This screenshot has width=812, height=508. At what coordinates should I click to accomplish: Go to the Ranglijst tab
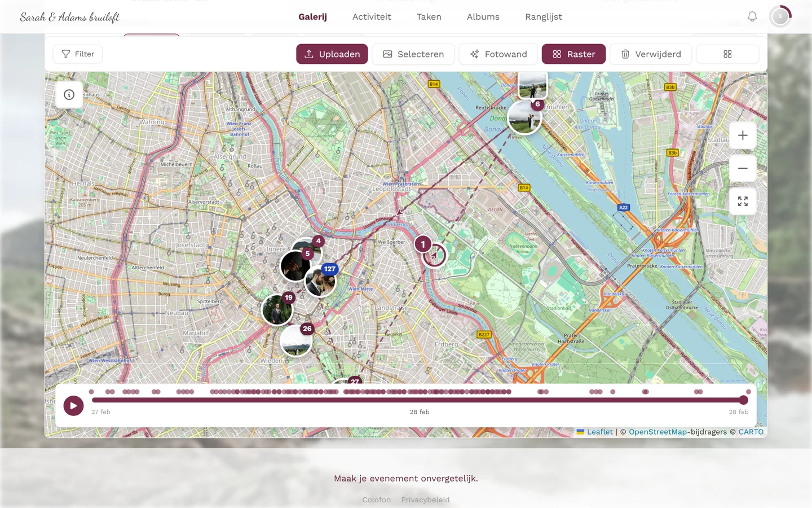pyautogui.click(x=544, y=17)
